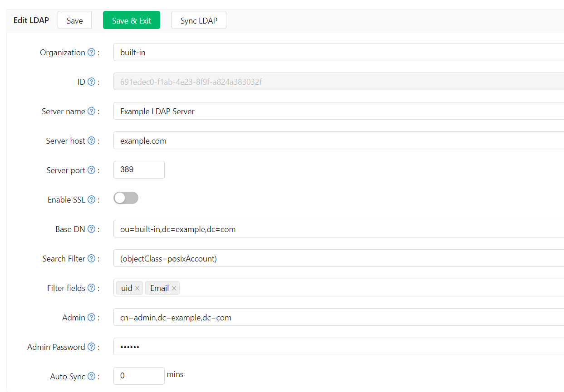This screenshot has width=564, height=392.
Task: Click the Edit LDAP heading
Action: point(31,20)
